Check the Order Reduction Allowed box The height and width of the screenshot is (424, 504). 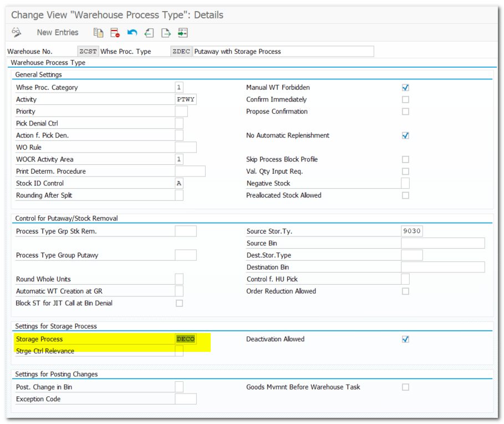[405, 291]
